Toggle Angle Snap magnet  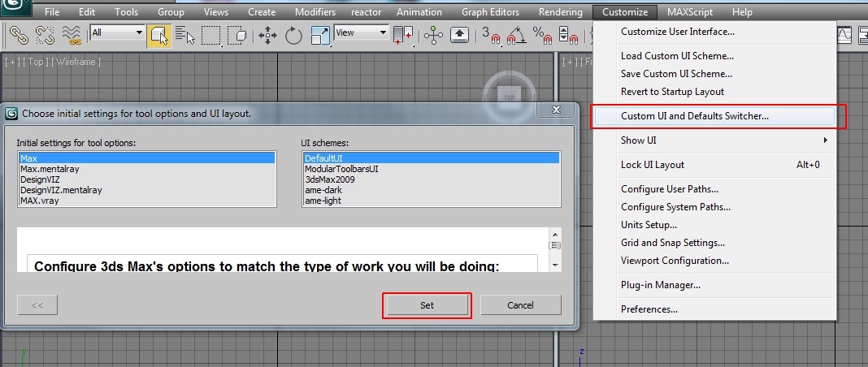pos(516,36)
